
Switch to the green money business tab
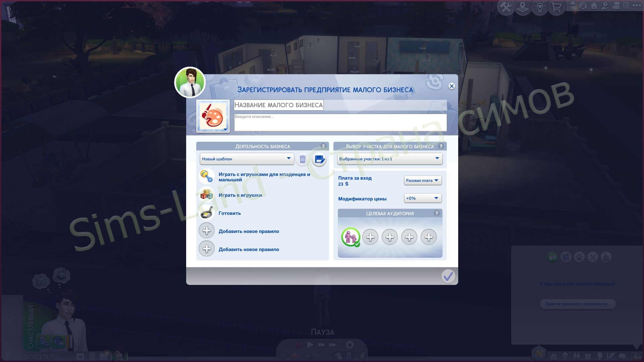pos(552,257)
